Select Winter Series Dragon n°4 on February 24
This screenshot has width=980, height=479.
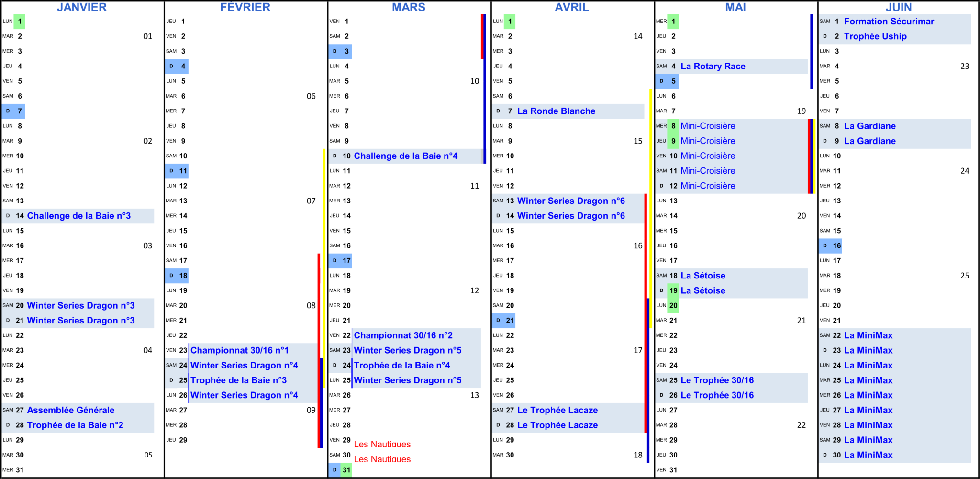(244, 365)
